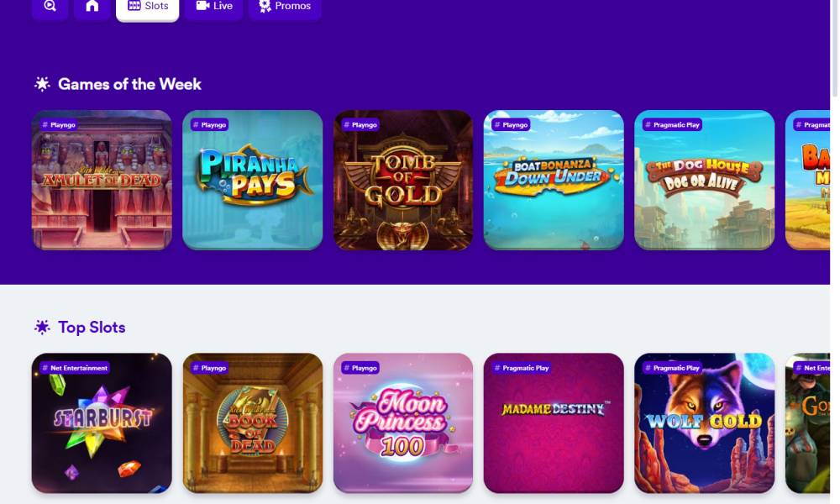Image resolution: width=840 pixels, height=504 pixels.
Task: Open the Live casino tab
Action: (x=213, y=8)
